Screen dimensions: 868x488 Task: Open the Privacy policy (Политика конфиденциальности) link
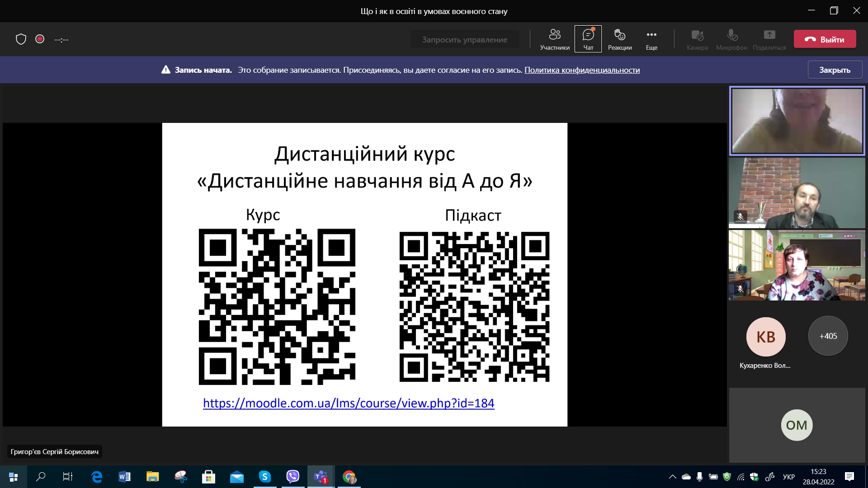(582, 70)
